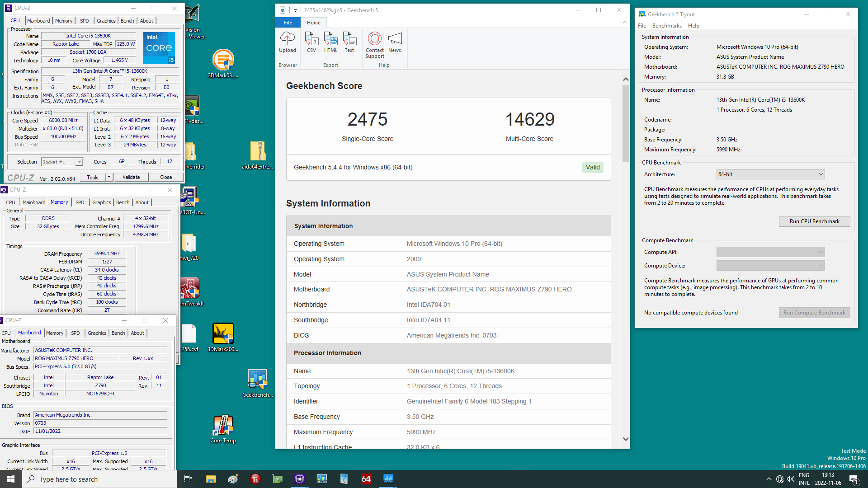Click the Core Speed 6000.00 MHz field
Image resolution: width=868 pixels, height=488 pixels.
pyautogui.click(x=63, y=121)
